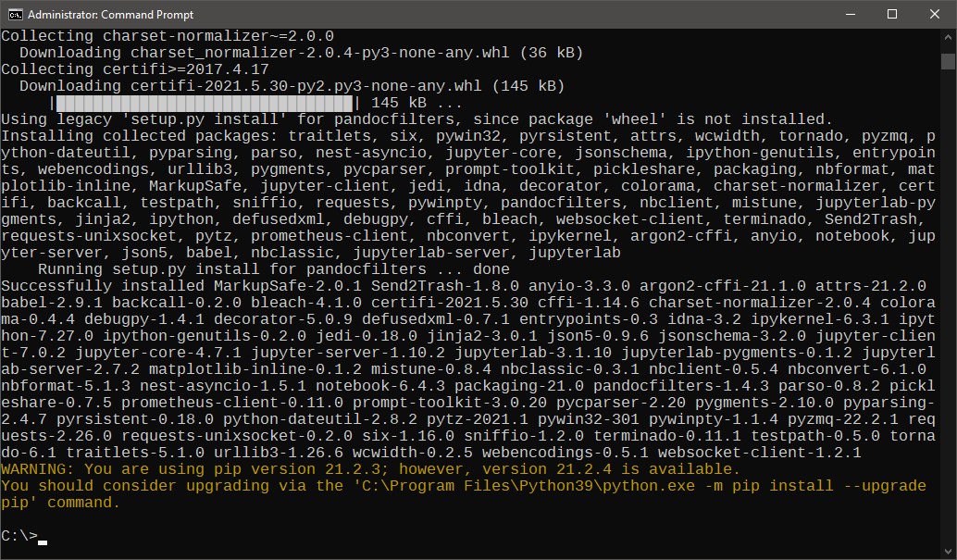Click the scrollbar down arrow
957x560 pixels.
click(x=948, y=552)
